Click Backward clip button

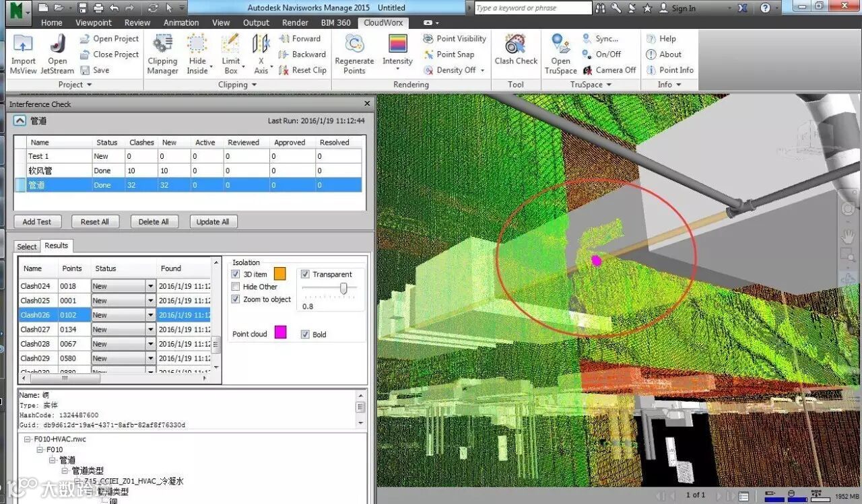(x=302, y=55)
